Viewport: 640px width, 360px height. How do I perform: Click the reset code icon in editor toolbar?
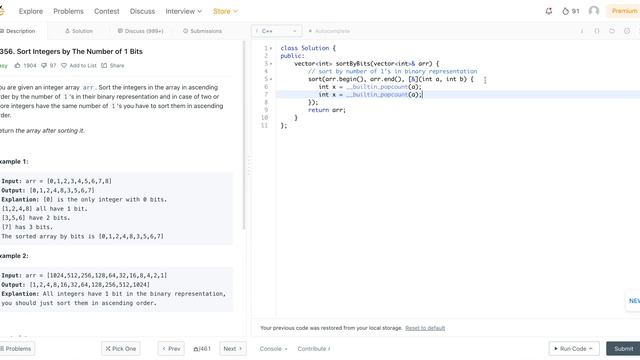[612, 31]
